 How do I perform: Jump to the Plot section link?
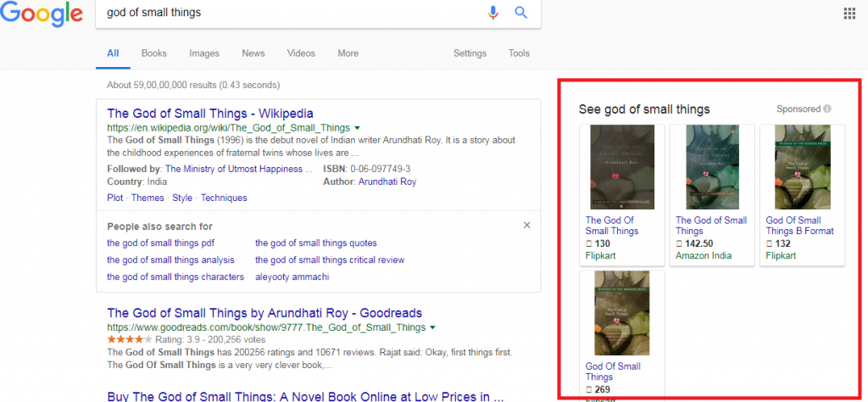coord(115,198)
